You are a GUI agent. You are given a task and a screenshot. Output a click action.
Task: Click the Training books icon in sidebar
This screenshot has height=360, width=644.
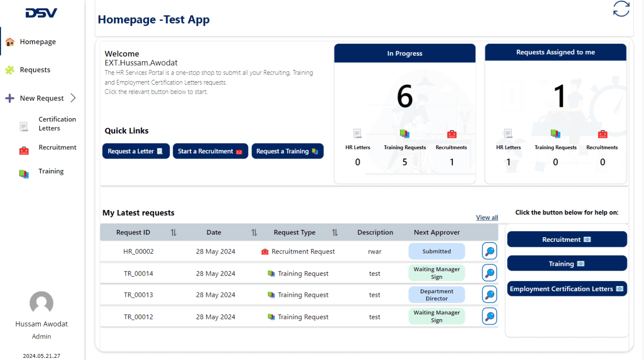(24, 174)
